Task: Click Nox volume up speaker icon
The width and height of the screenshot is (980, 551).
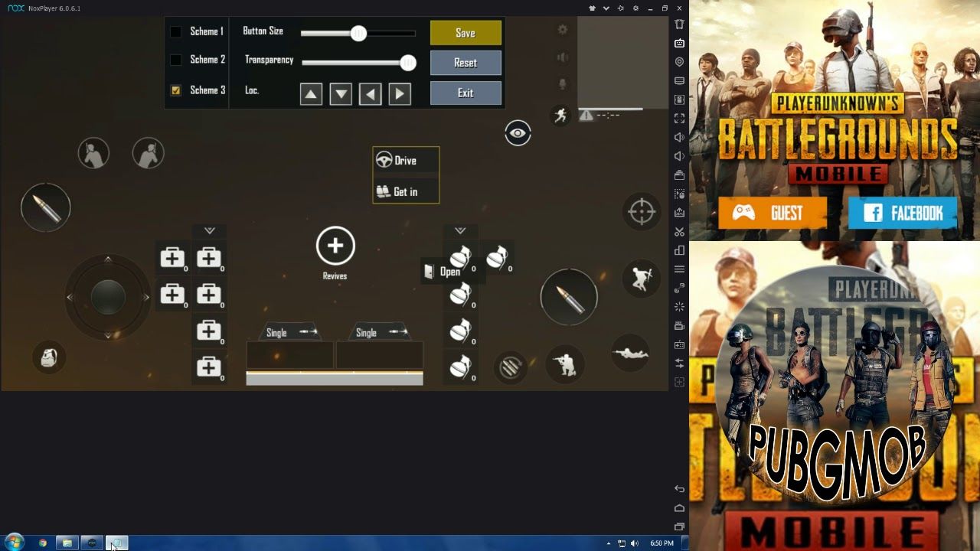Action: [x=679, y=137]
